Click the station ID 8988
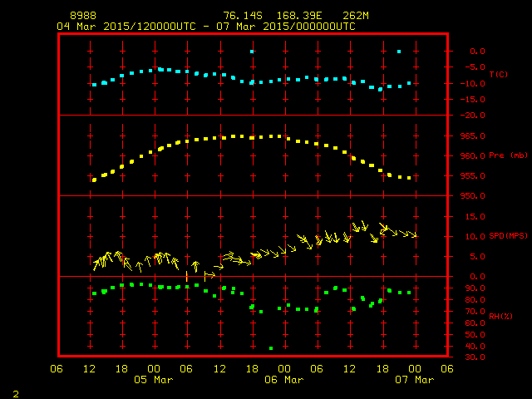 click(83, 16)
